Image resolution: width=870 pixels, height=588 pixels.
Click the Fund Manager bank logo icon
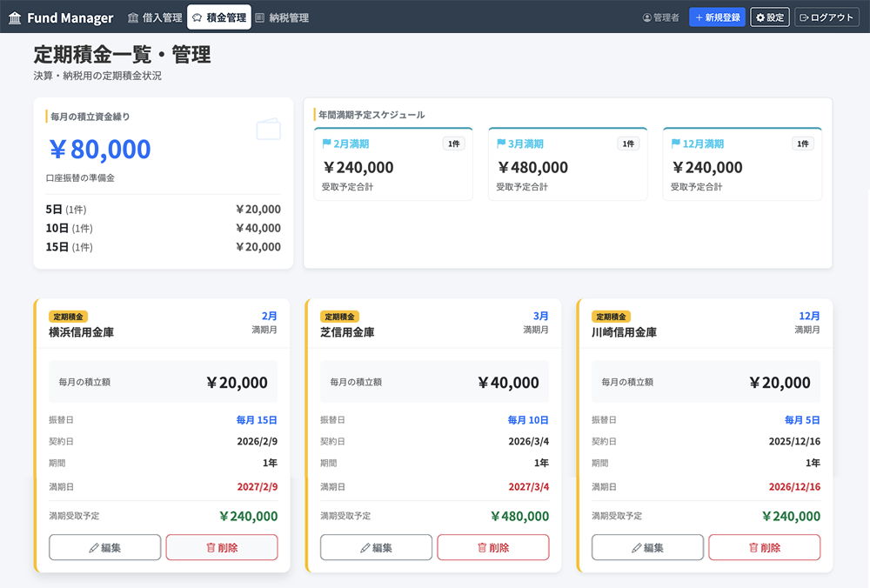(15, 18)
